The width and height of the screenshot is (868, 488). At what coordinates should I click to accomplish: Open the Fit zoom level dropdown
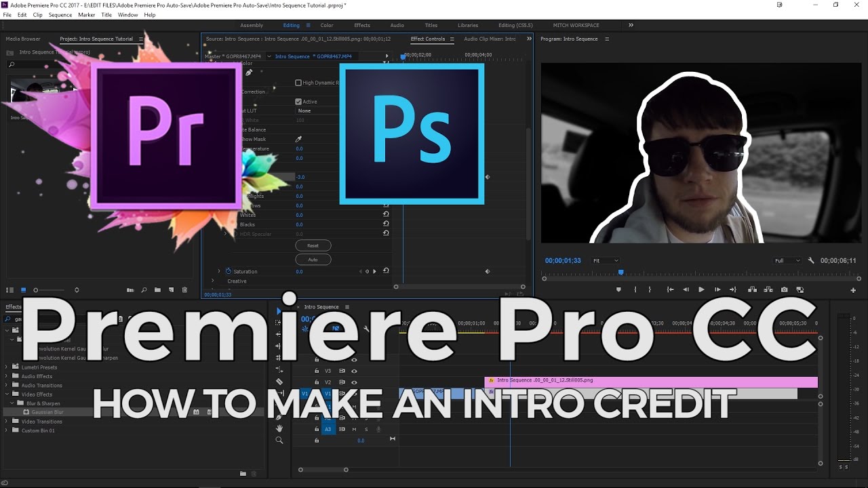[x=605, y=260]
